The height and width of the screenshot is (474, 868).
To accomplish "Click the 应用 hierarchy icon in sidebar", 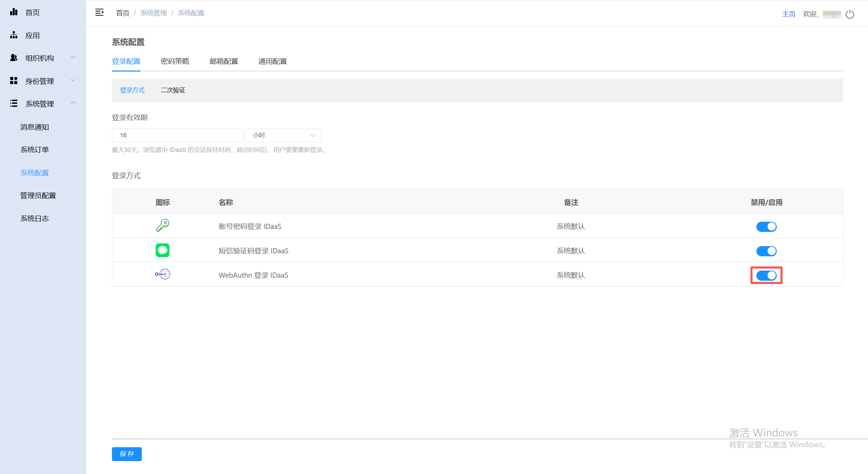I will (14, 35).
